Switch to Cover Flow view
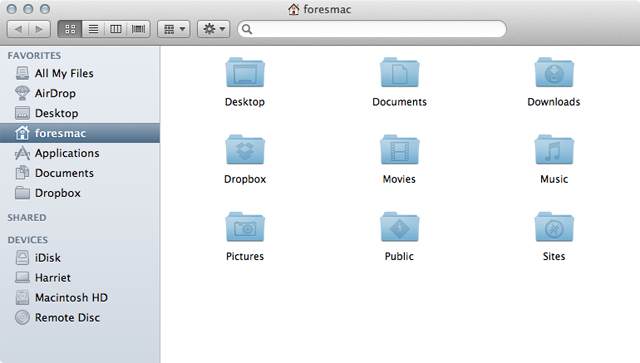This screenshot has height=363, width=640. coord(138,29)
